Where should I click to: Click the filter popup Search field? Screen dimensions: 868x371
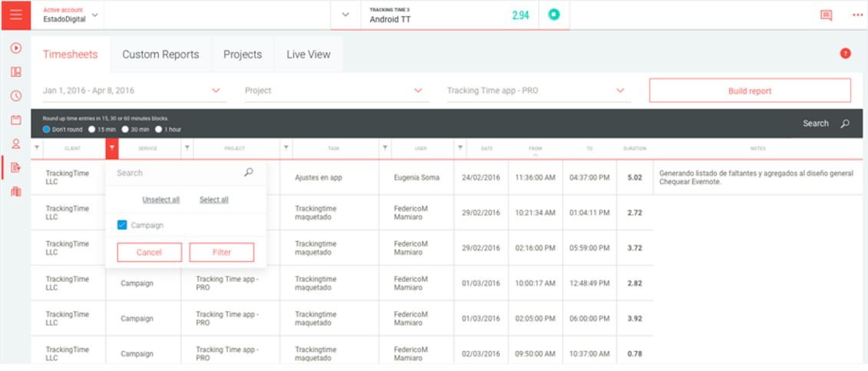(177, 173)
